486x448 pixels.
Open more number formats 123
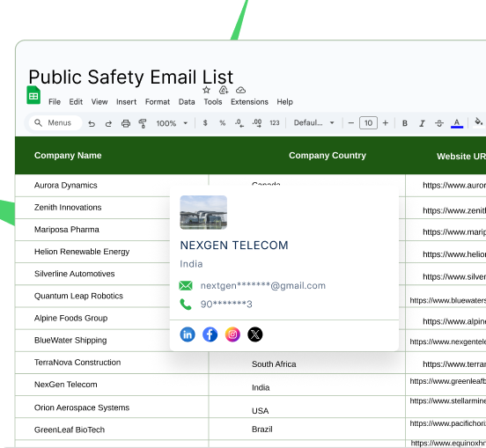pos(275,123)
